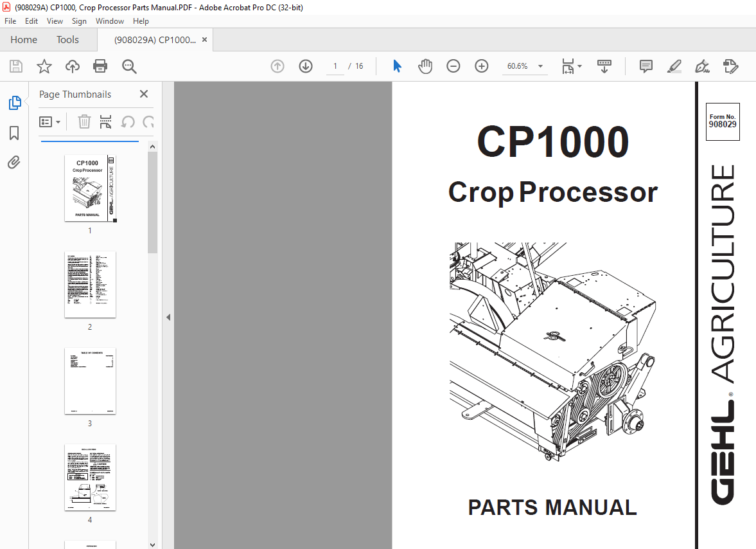Screen dimensions: 756x549
Task: Select page 3 thumbnail
Action: [90, 381]
